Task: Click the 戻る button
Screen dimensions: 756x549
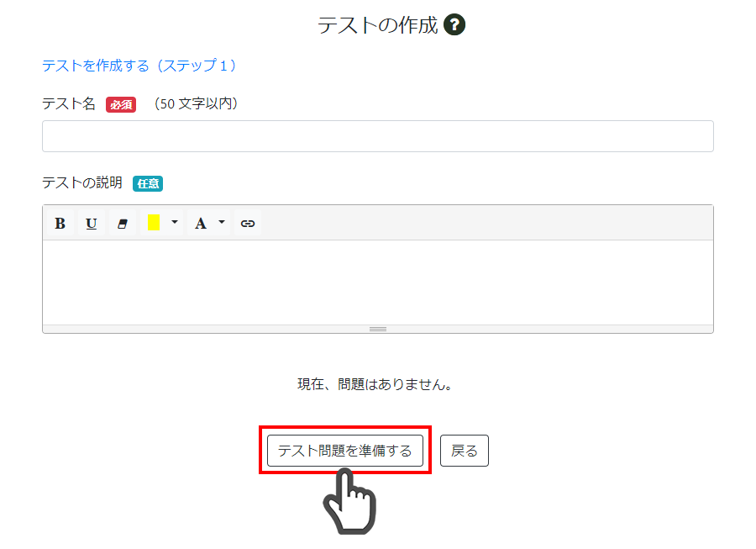Action: click(465, 451)
